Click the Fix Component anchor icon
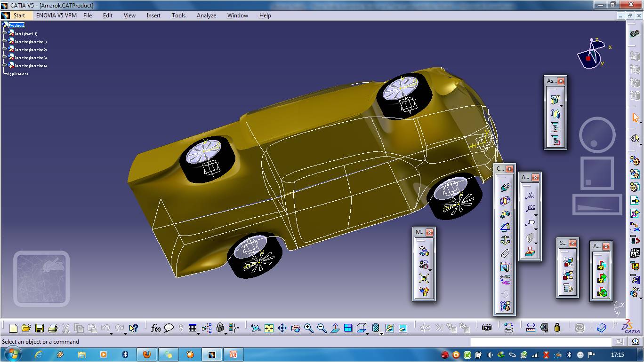This screenshot has width=644, height=362. point(505,240)
